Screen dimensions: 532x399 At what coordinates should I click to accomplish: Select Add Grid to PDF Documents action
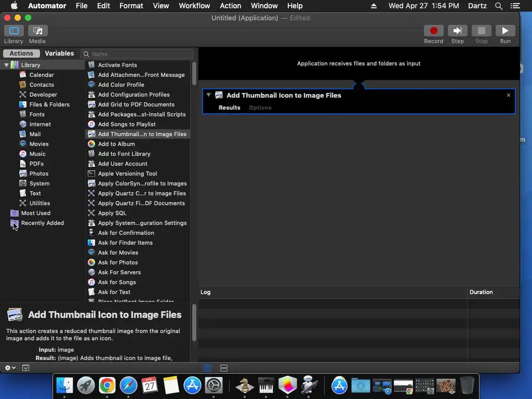point(137,104)
